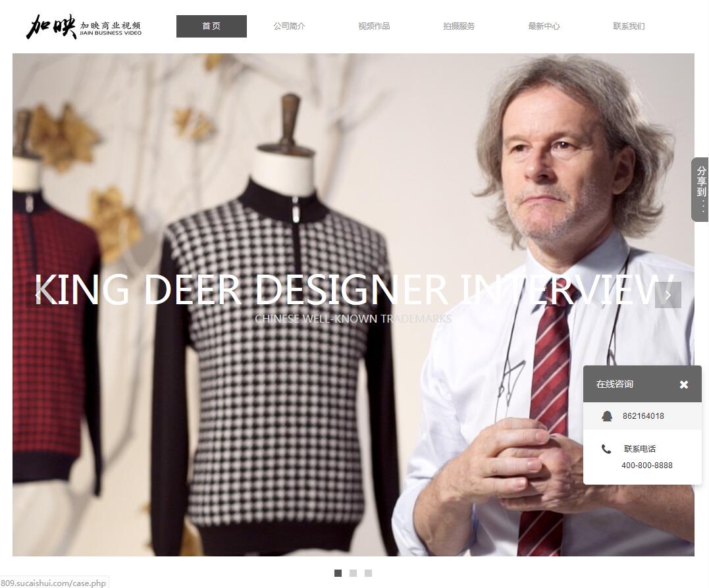Open the 首页 home tab
This screenshot has width=709, height=588.
click(x=211, y=26)
